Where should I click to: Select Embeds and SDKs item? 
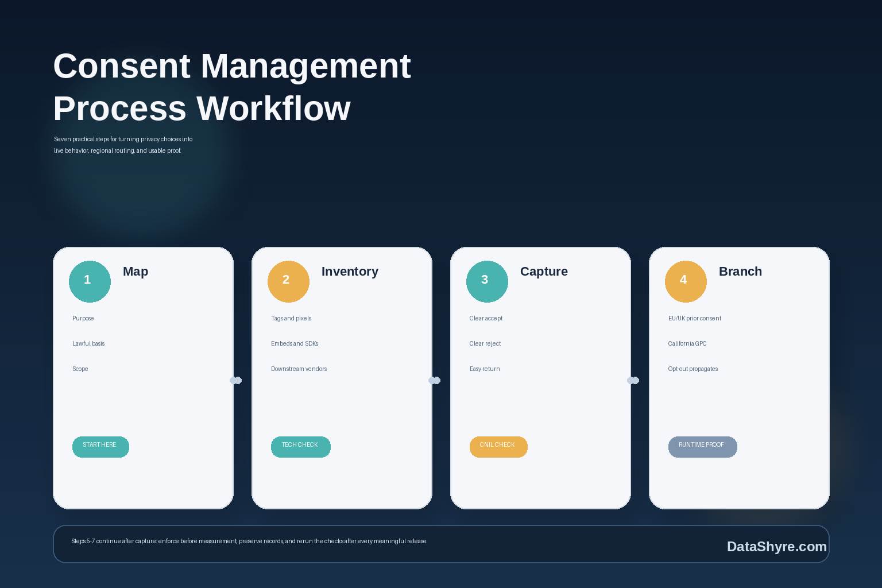pyautogui.click(x=295, y=343)
